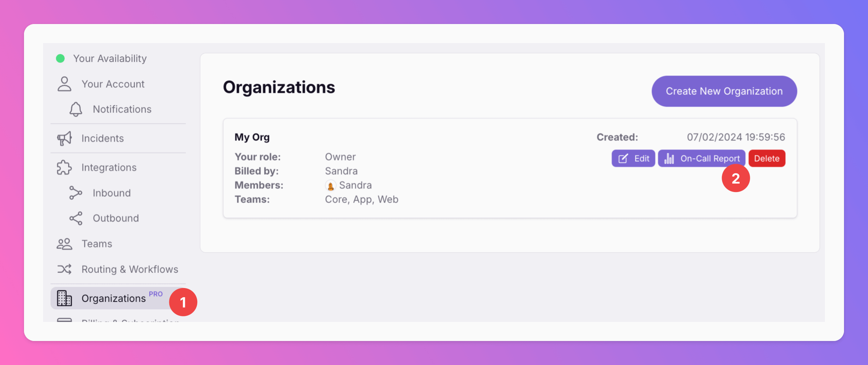
Task: Click the Inbound arrows icon
Action: tap(76, 193)
